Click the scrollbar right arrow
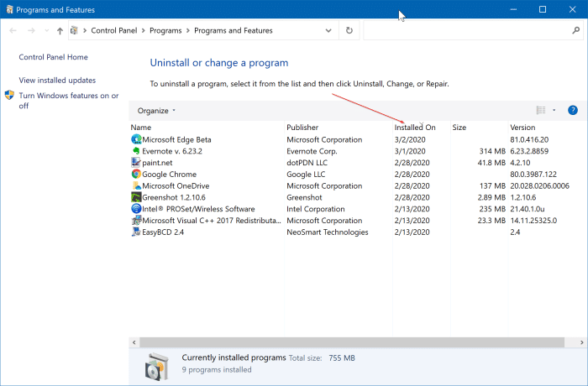Screen dimensions: 588x386 [x=581, y=342]
